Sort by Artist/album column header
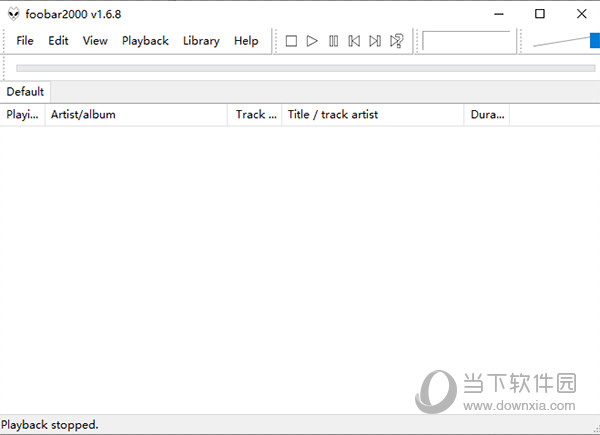 pos(136,114)
